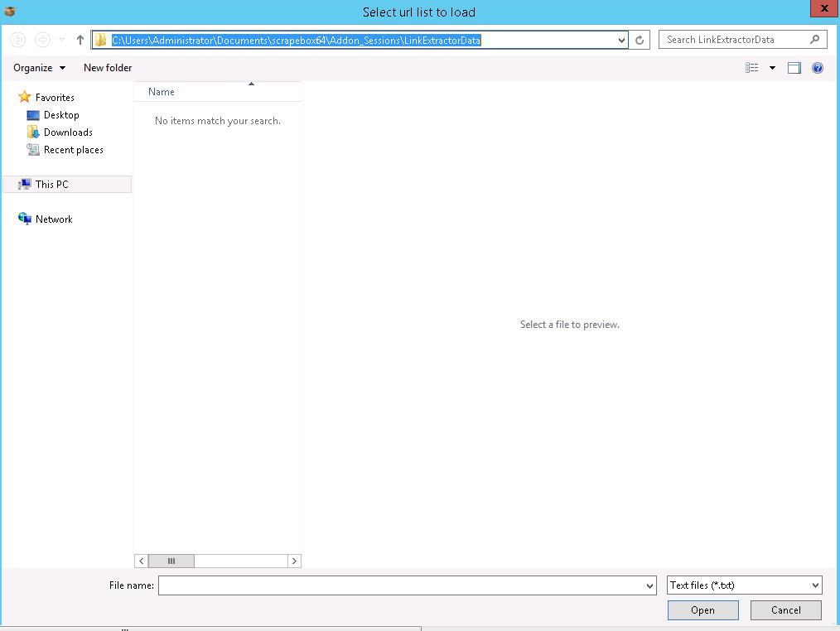Open Desktop from Favorites

(x=52, y=115)
